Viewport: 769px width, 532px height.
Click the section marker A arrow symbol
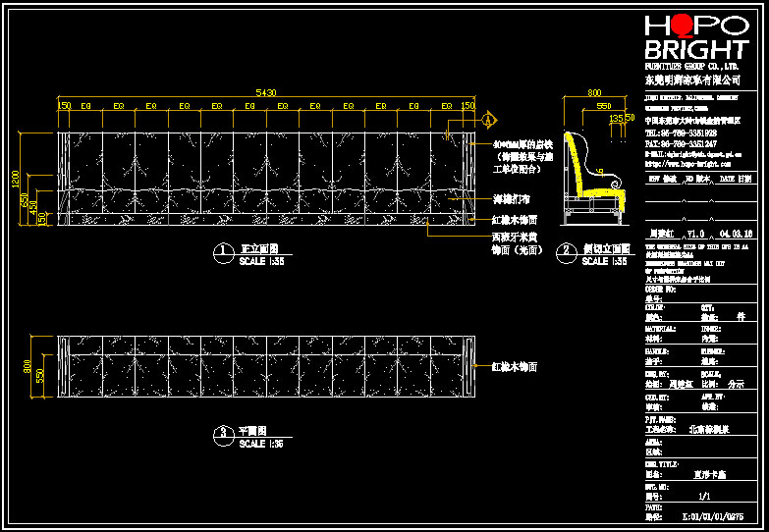[489, 120]
